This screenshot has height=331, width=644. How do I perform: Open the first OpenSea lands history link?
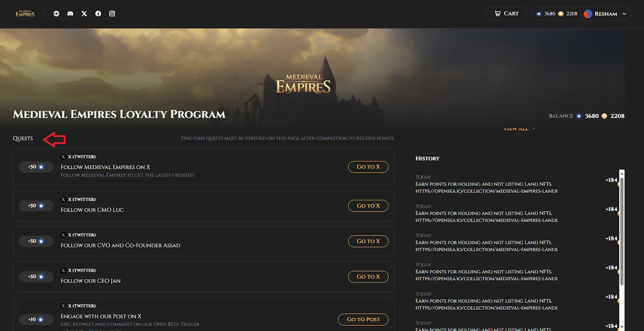(487, 191)
